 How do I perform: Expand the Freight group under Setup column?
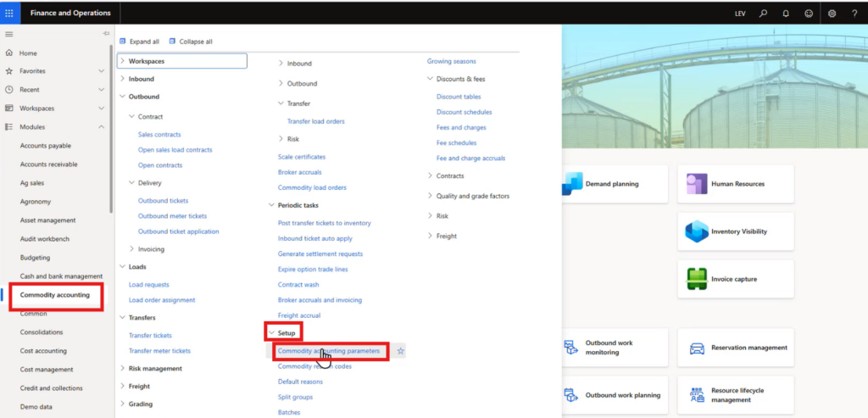430,236
